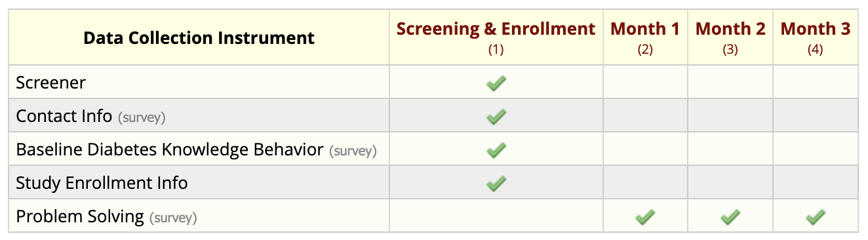Click the Study Enrollment Info checkmark
The width and height of the screenshot is (868, 240).
(496, 183)
